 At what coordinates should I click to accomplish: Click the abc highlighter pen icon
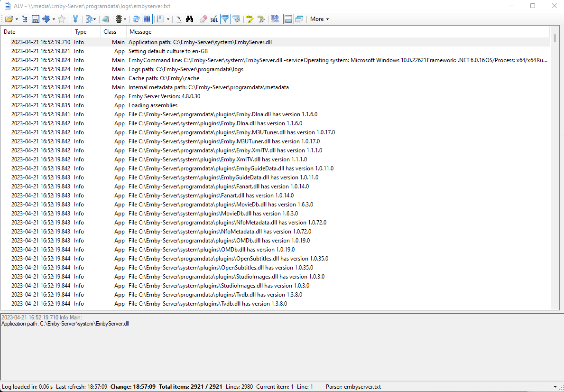[250, 19]
